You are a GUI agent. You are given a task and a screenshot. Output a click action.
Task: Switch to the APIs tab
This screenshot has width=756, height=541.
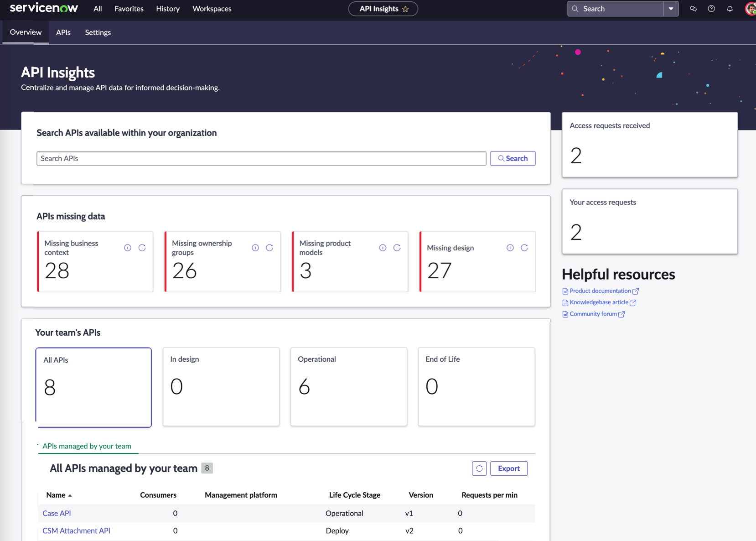tap(63, 32)
